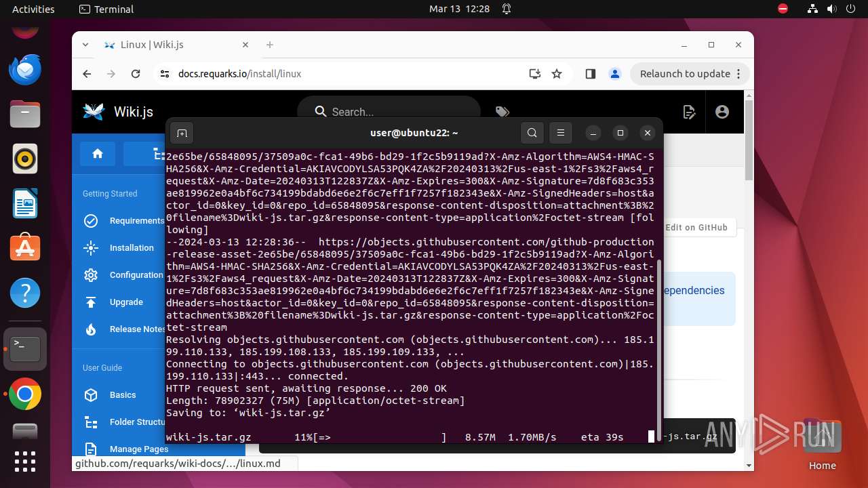Screen dimensions: 868x488
Task: Open the volume icon in top bar
Action: (831, 9)
